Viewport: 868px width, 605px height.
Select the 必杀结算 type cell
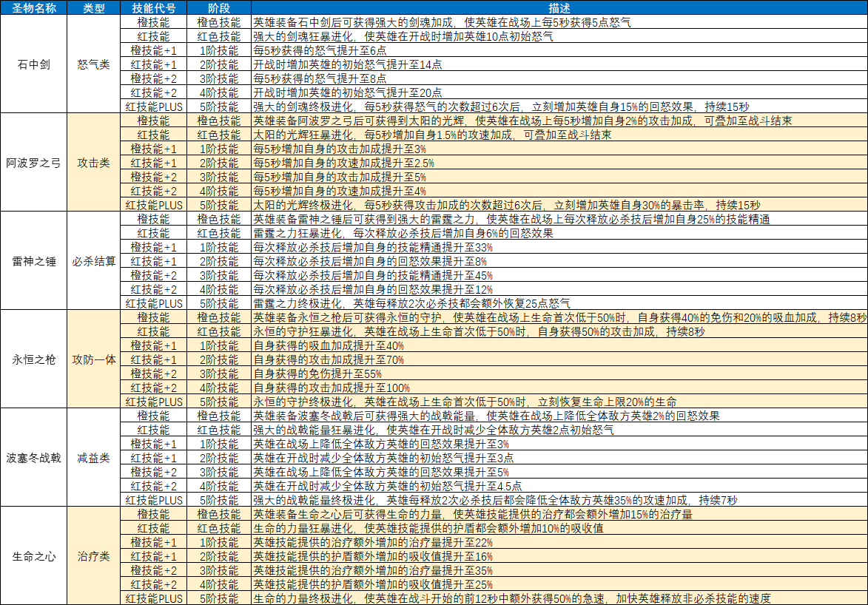[93, 261]
